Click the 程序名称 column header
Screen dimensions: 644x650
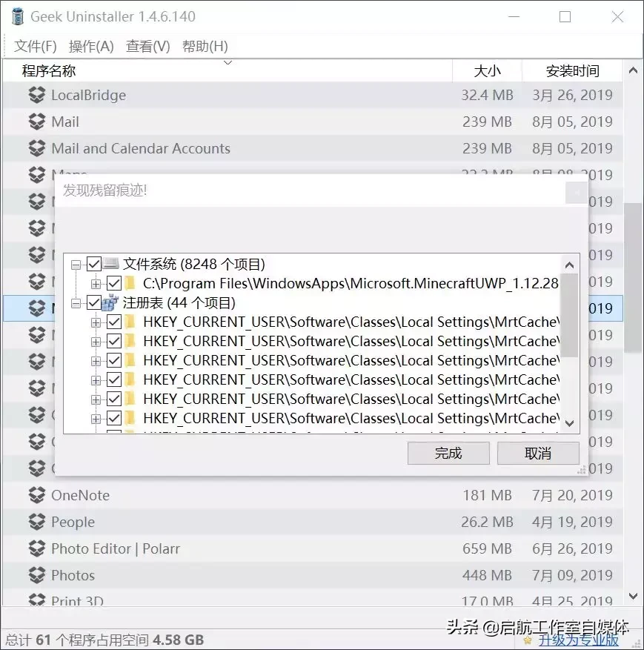pos(227,71)
